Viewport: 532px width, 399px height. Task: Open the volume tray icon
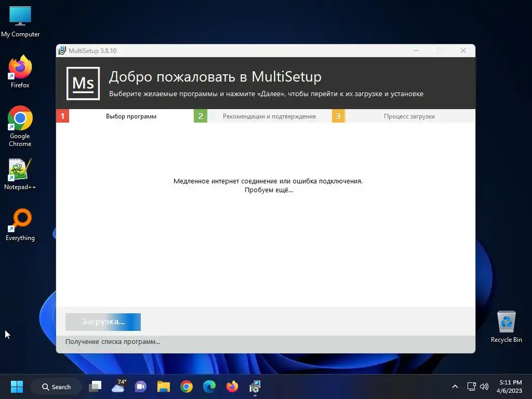484,387
